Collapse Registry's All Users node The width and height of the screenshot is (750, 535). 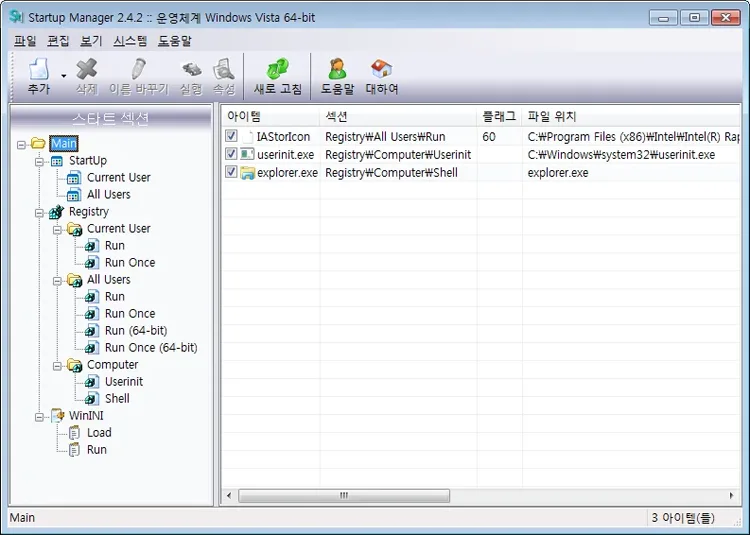pyautogui.click(x=57, y=281)
